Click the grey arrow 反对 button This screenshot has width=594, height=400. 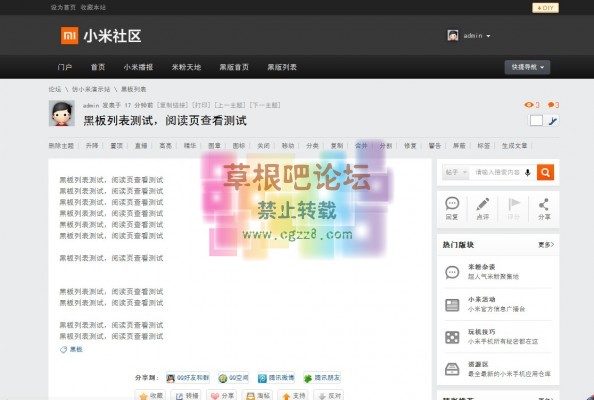pyautogui.click(x=329, y=395)
